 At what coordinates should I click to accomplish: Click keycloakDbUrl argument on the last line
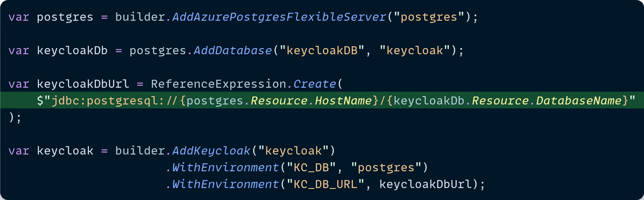[x=425, y=184]
